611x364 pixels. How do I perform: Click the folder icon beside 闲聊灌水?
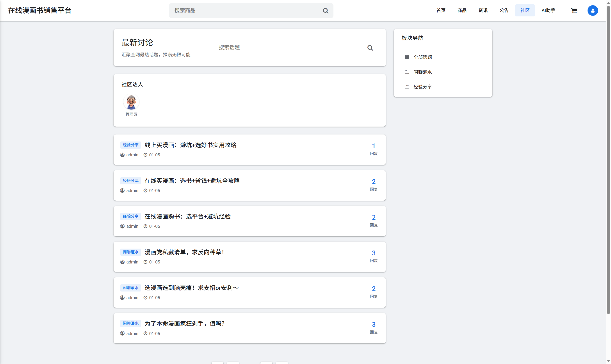coord(407,72)
